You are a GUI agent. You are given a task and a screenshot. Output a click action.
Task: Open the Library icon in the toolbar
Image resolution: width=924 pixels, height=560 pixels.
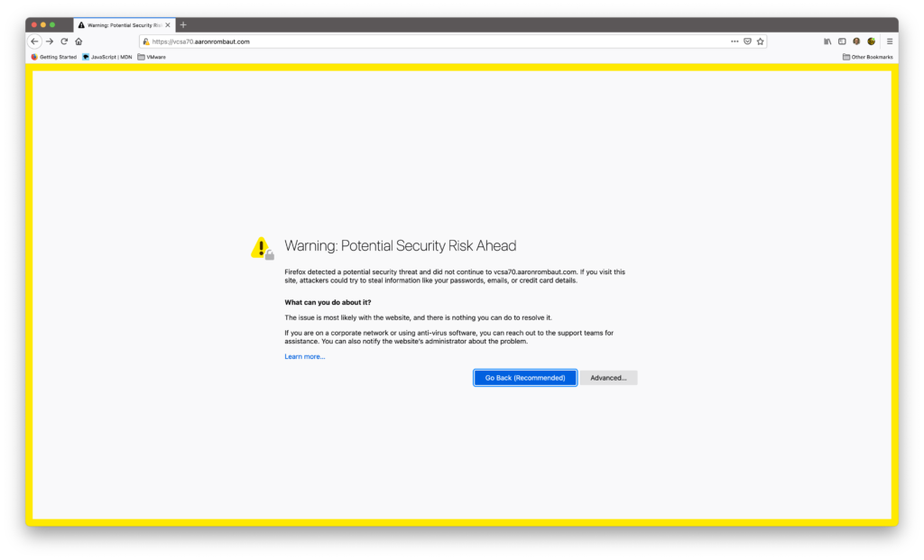tap(827, 41)
